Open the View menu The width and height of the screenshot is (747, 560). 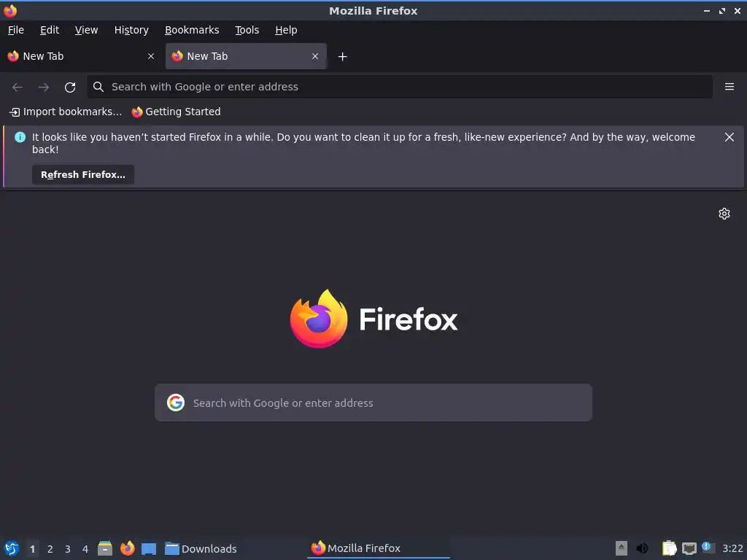click(86, 30)
